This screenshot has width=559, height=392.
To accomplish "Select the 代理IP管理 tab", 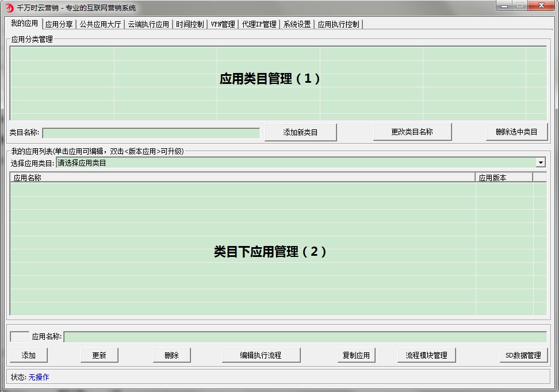I will [259, 24].
